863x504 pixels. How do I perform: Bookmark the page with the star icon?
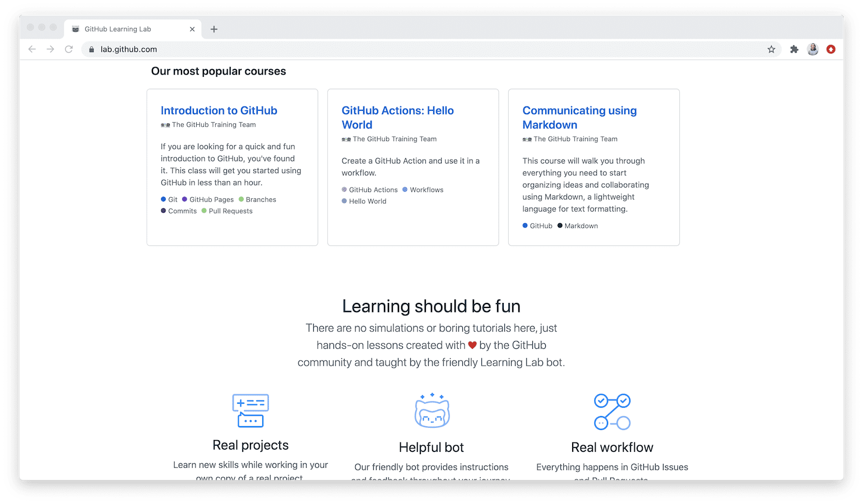point(772,49)
